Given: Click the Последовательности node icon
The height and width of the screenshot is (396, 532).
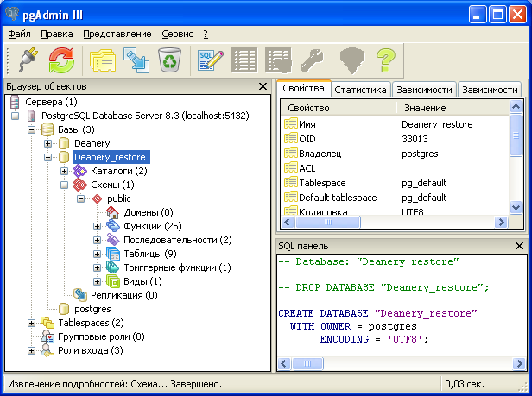Looking at the screenshot, I should point(113,240).
